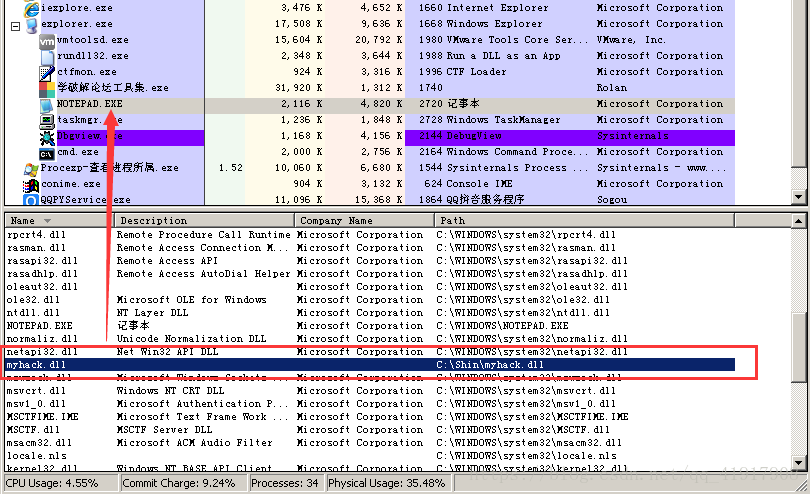Click the NOTEPAD.EXE notepad icon in the process tree

(x=47, y=105)
